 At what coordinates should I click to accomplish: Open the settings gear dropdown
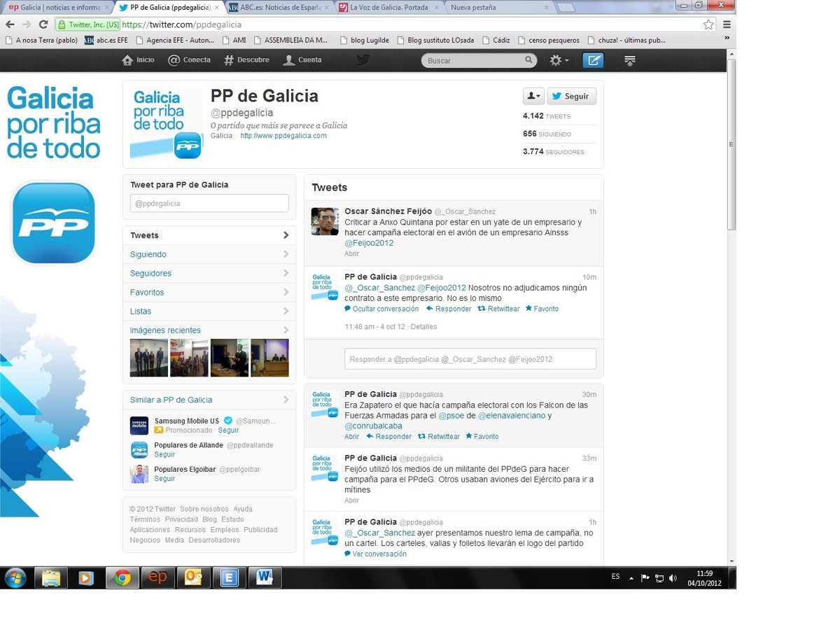(559, 61)
